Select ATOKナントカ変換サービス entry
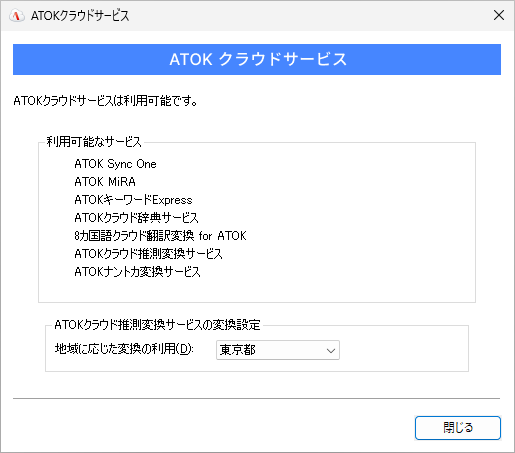515x453 pixels. [x=137, y=272]
